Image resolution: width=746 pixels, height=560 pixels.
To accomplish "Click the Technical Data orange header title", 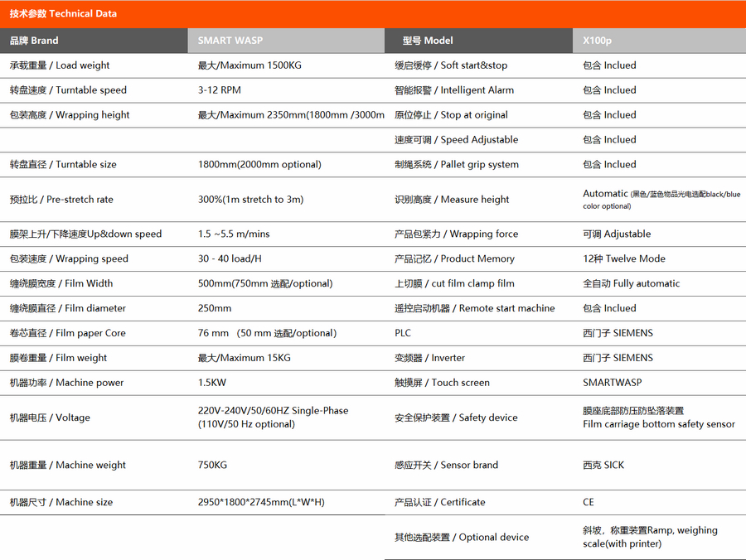I will (x=63, y=13).
